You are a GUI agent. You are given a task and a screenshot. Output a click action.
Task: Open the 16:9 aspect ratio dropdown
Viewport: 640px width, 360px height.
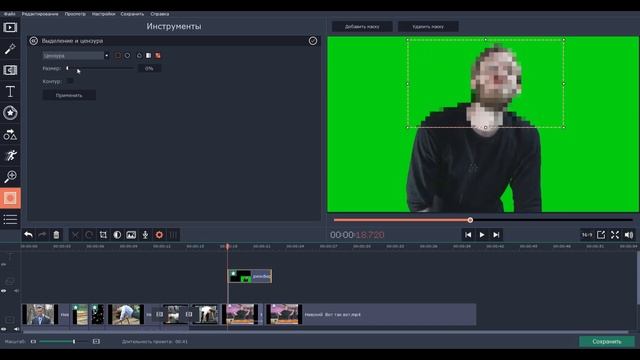pos(587,235)
